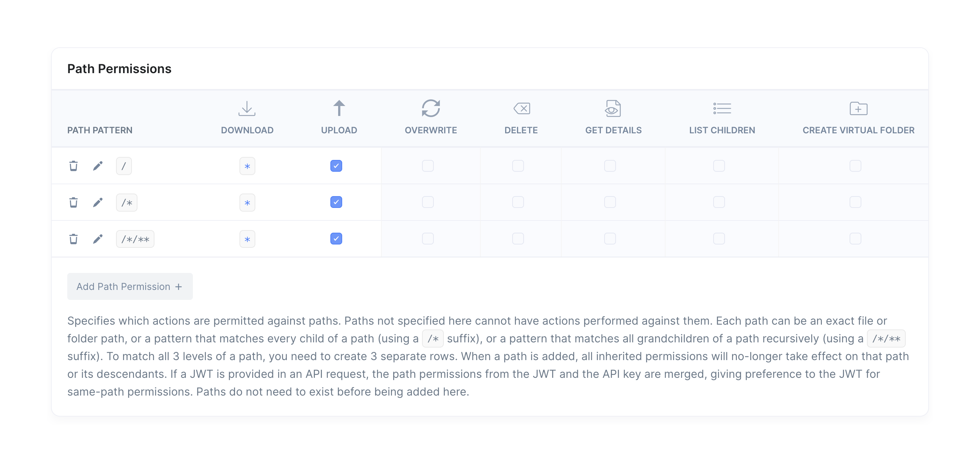The width and height of the screenshot is (980, 472).
Task: Edit the "/*/**" path pattern
Action: point(98,239)
